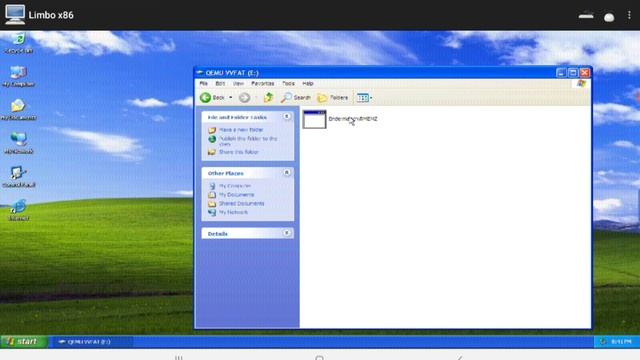
Task: Open the Favorites menu
Action: click(262, 83)
